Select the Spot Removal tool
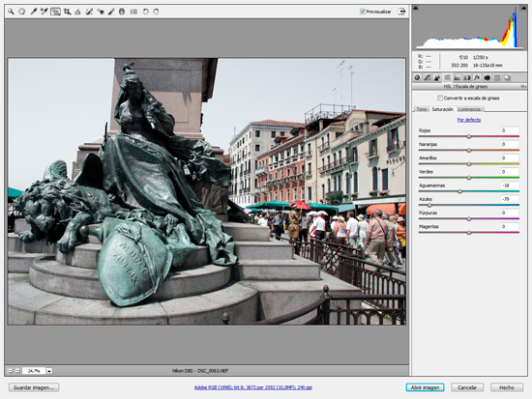532x399 pixels. 89,12
